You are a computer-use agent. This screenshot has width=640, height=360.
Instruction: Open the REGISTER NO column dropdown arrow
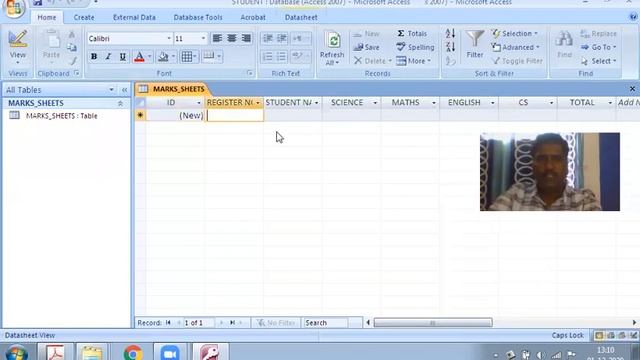coord(258,103)
